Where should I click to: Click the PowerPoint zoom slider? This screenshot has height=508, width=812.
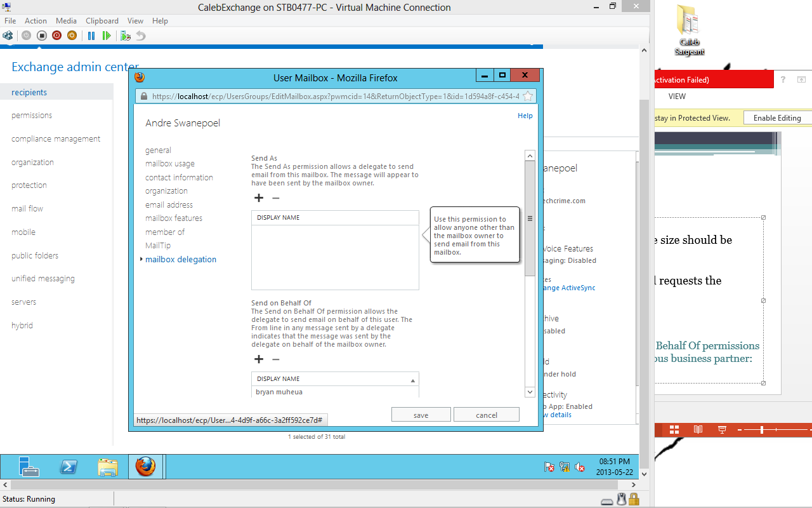coord(761,430)
